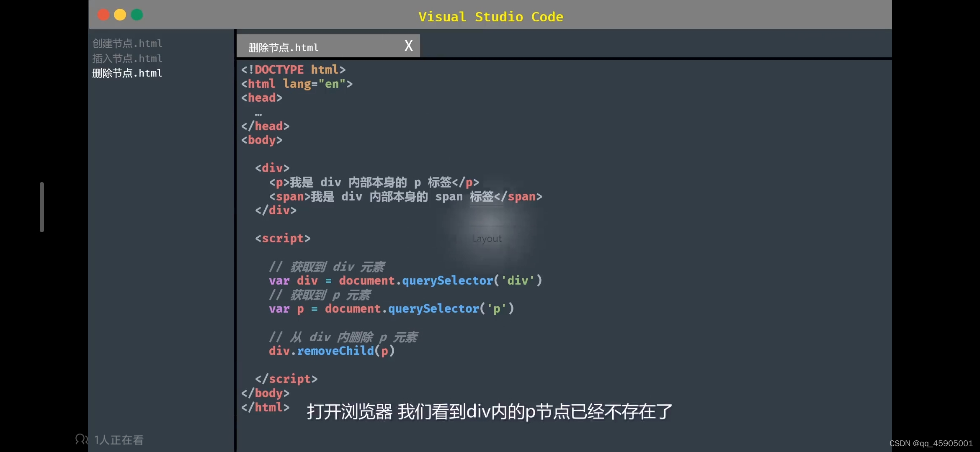980x452 pixels.
Task: Expand the collapsed head ellipsis
Action: [258, 114]
